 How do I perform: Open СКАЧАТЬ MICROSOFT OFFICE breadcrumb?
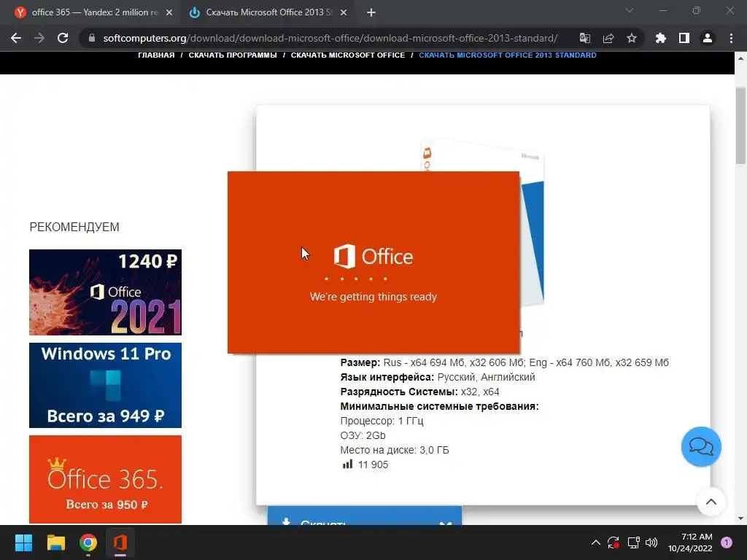(x=348, y=55)
